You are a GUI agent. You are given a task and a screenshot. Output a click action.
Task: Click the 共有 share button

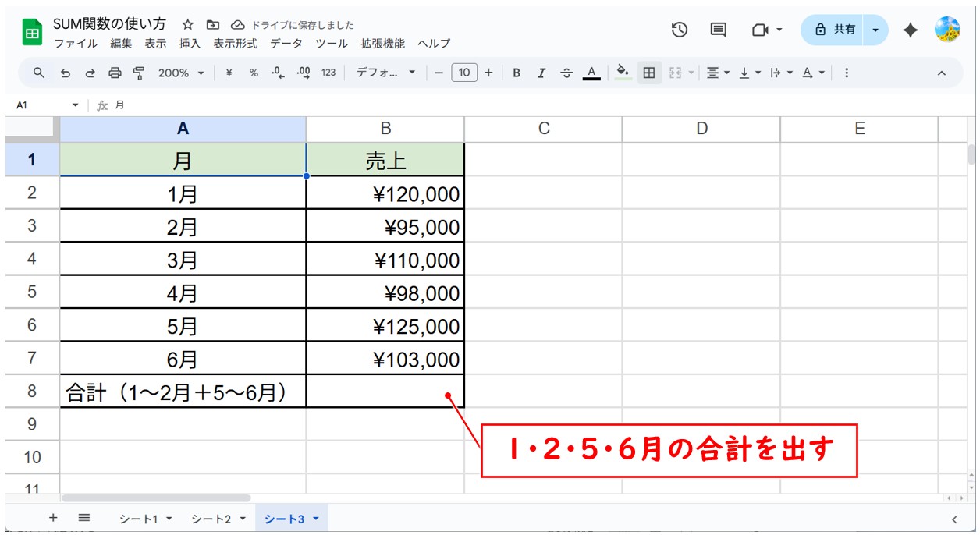click(834, 30)
